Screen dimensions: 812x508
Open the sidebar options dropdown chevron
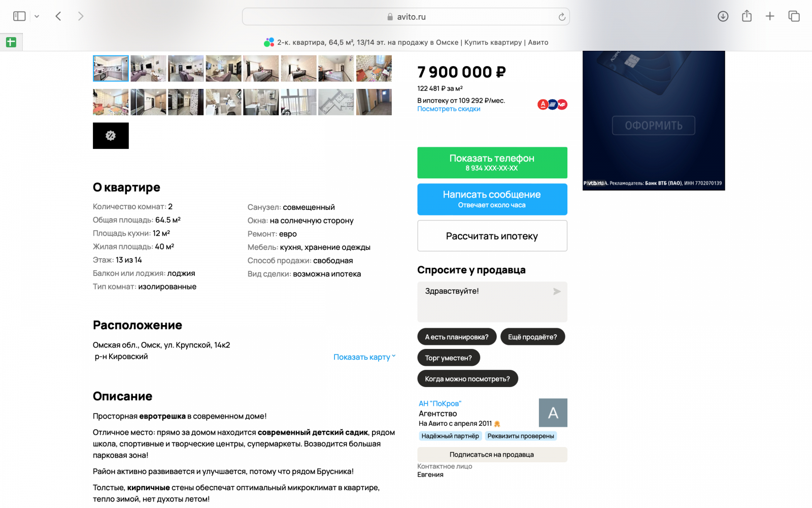(37, 16)
